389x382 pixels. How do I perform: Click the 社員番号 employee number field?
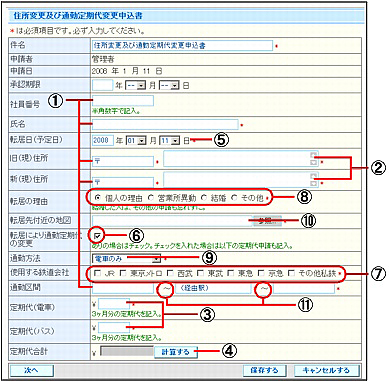[x=123, y=101]
